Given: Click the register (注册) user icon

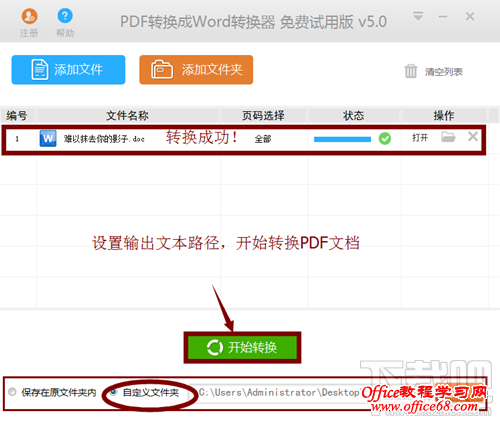Looking at the screenshot, I should (29, 16).
